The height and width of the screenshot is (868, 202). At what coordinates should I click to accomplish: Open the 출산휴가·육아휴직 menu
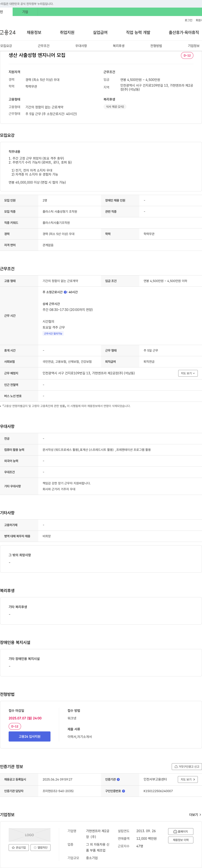(x=183, y=32)
